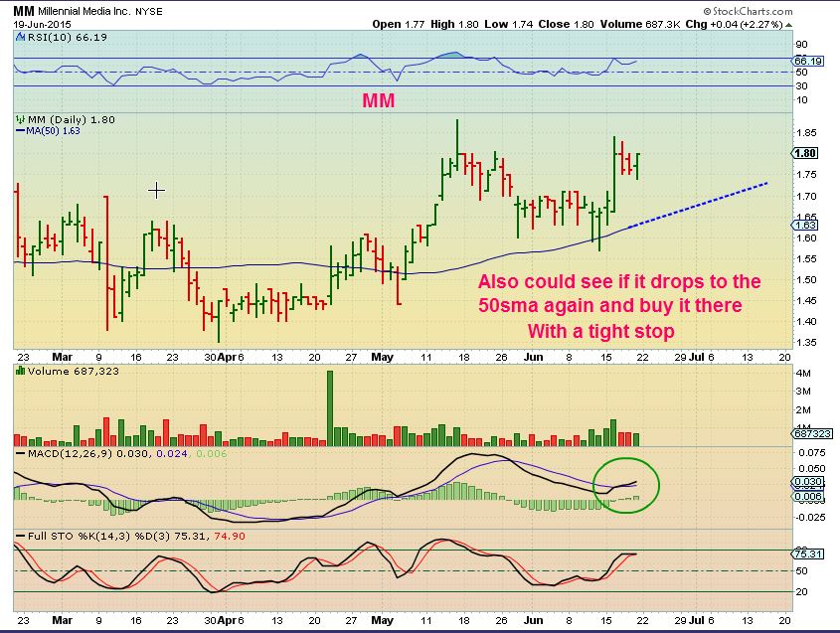Click the blue 0.024 MACD signal value
This screenshot has height=633, width=840.
(x=171, y=453)
